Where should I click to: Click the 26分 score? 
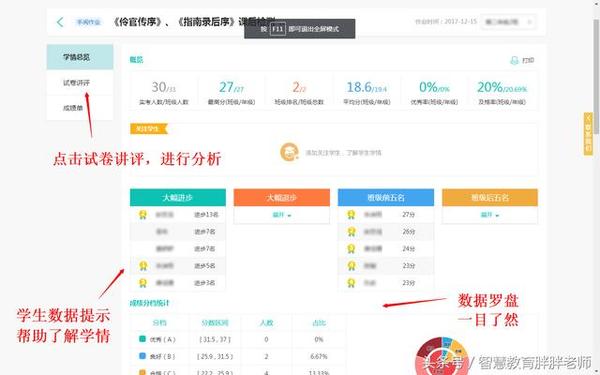coord(408,232)
